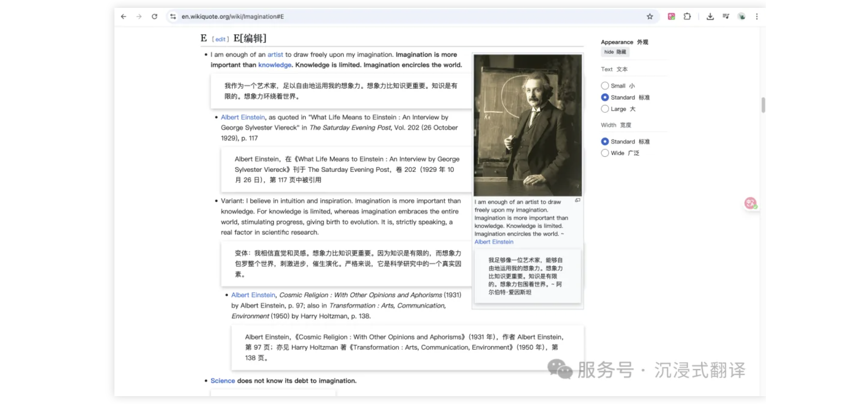Open the media controls icon
868x404 pixels.
(725, 16)
